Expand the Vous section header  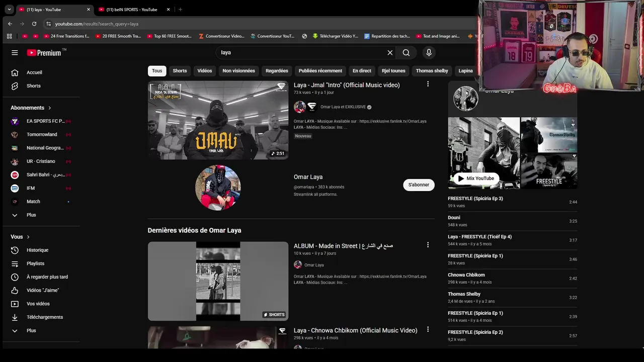(21, 237)
